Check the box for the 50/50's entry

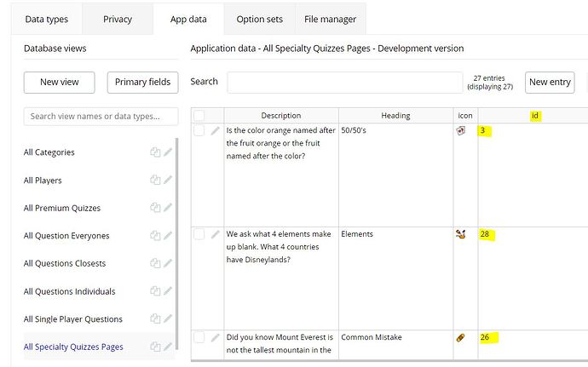pos(199,131)
